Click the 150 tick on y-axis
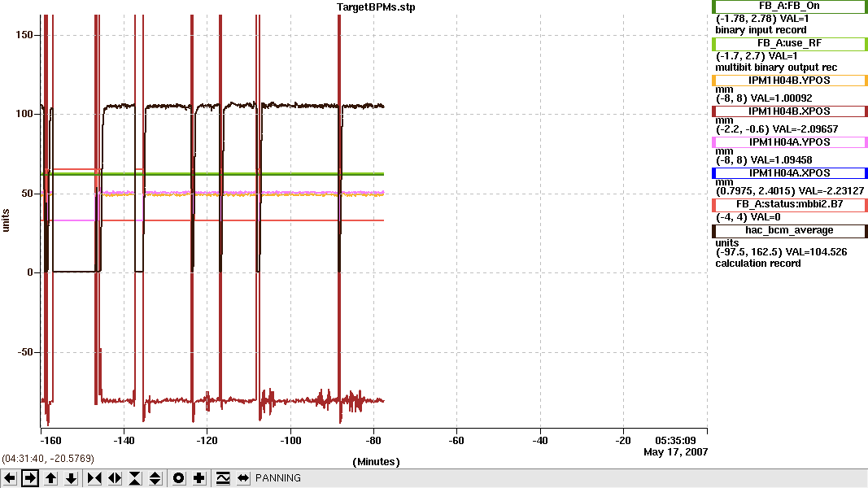The height and width of the screenshot is (488, 868). (24, 35)
